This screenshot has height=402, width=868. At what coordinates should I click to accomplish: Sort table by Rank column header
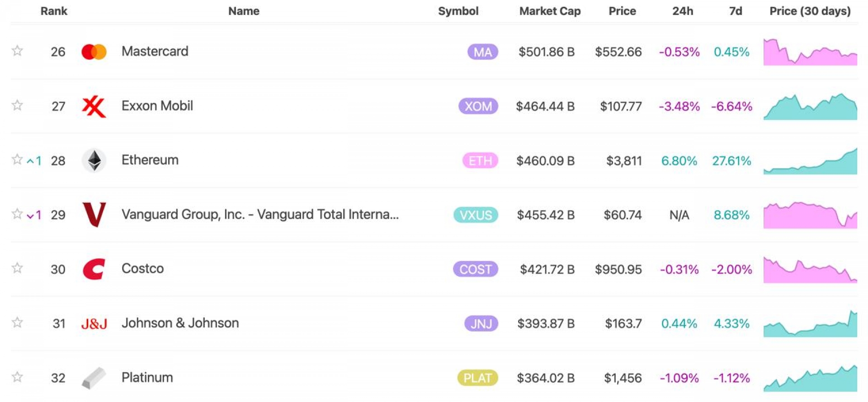tap(54, 11)
